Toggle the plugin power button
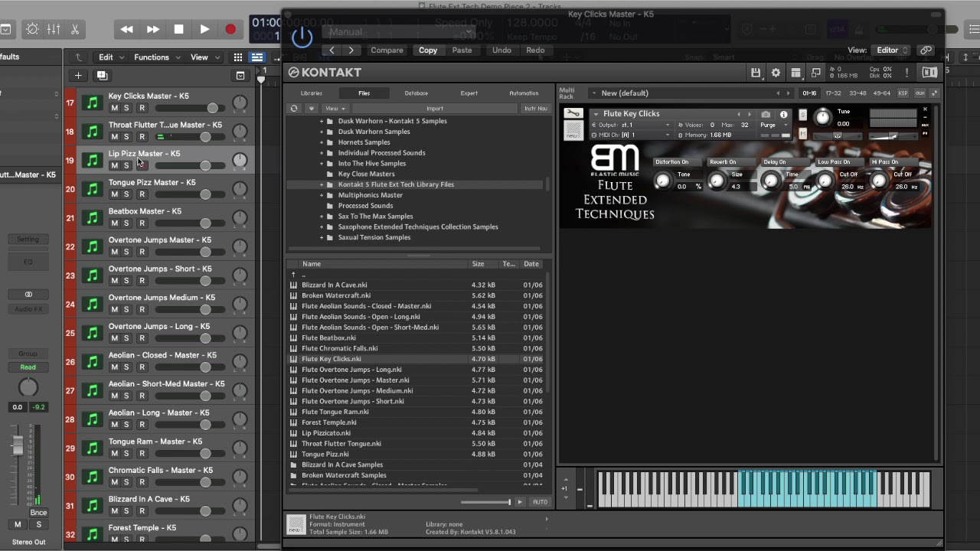The image size is (980, 551). point(302,37)
